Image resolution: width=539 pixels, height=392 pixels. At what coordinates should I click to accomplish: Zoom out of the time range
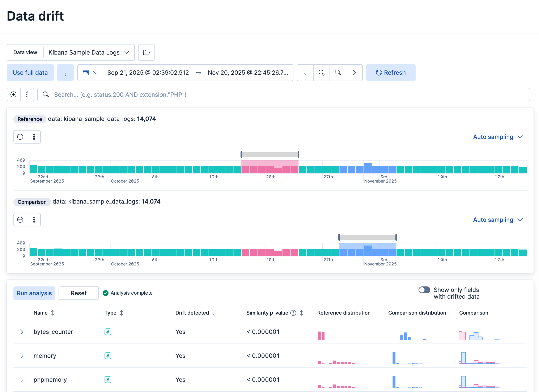click(x=338, y=73)
